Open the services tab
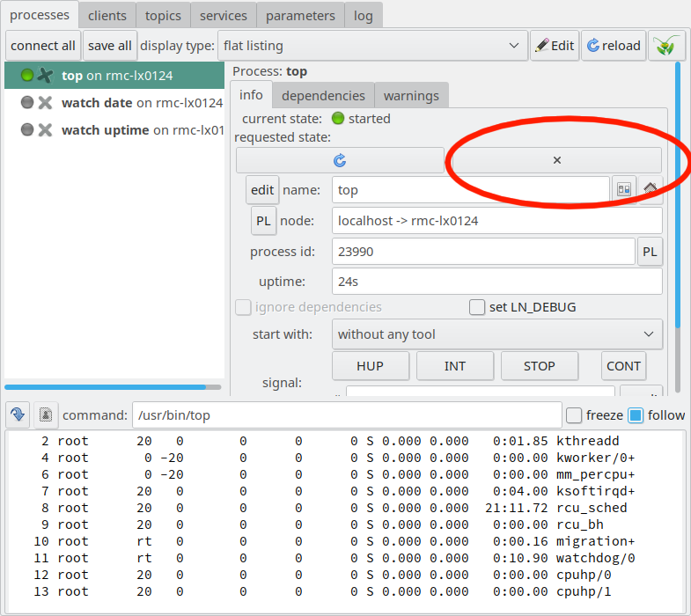691x616 pixels. click(224, 16)
